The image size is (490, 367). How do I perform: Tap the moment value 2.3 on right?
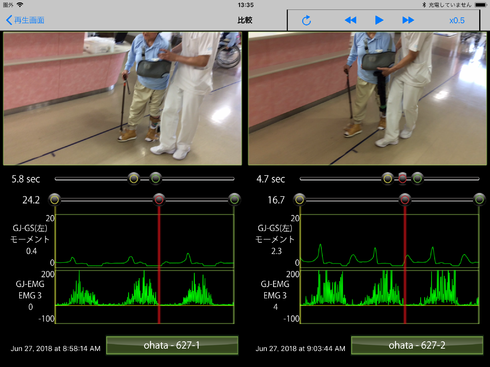276,251
